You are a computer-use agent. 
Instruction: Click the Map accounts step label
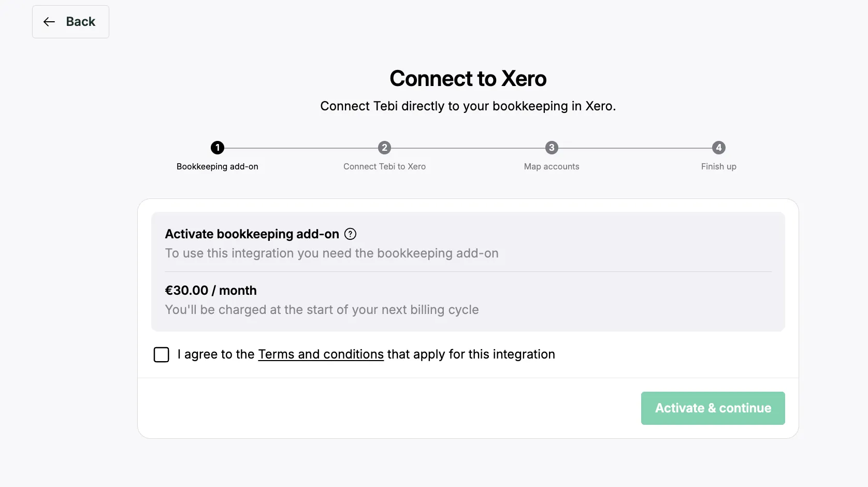(552, 167)
